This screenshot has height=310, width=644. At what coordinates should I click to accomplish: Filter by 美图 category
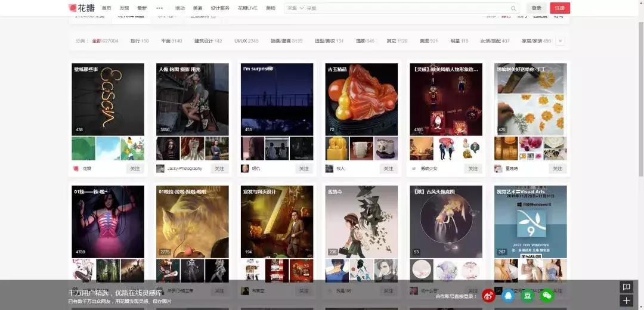tap(429, 41)
